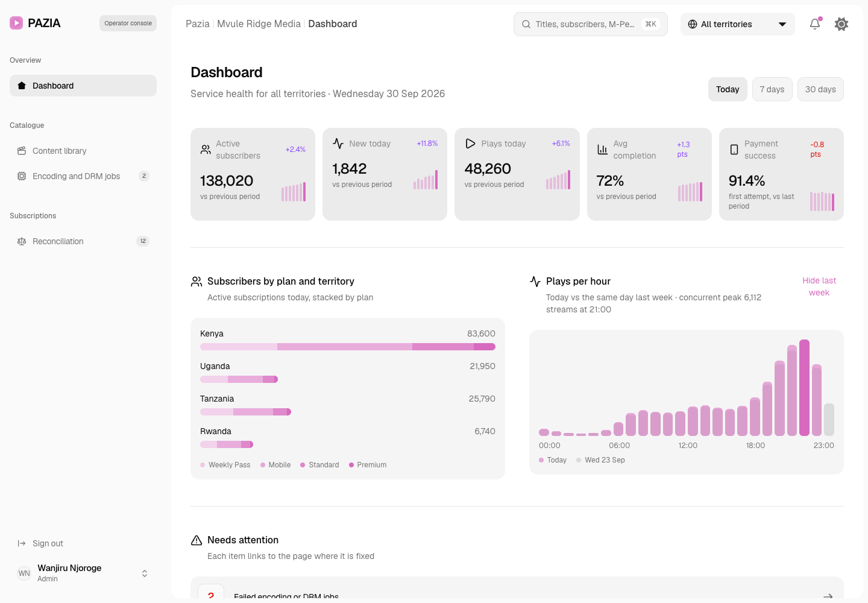Open notifications bell
868x603 pixels.
[815, 24]
